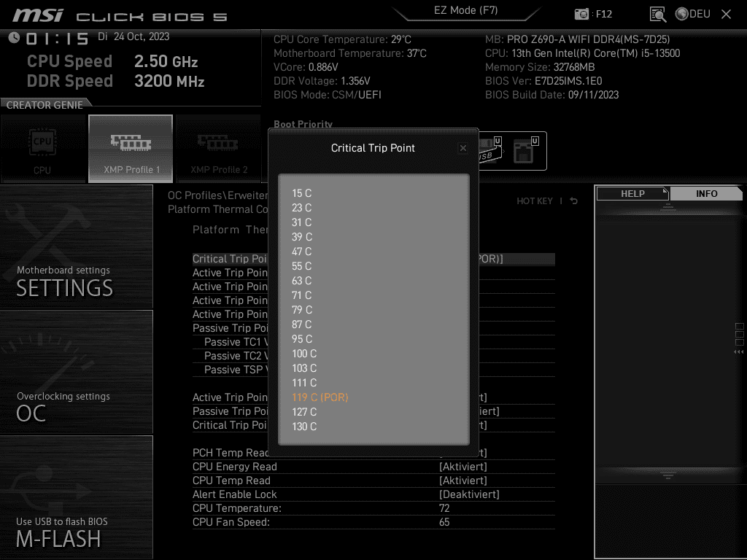
Task: Open CPU Energy Read Aktiviert dropdown
Action: pyautogui.click(x=462, y=467)
